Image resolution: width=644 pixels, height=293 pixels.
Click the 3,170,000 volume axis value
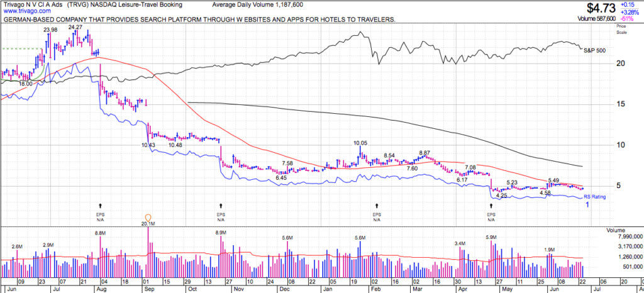(x=630, y=246)
